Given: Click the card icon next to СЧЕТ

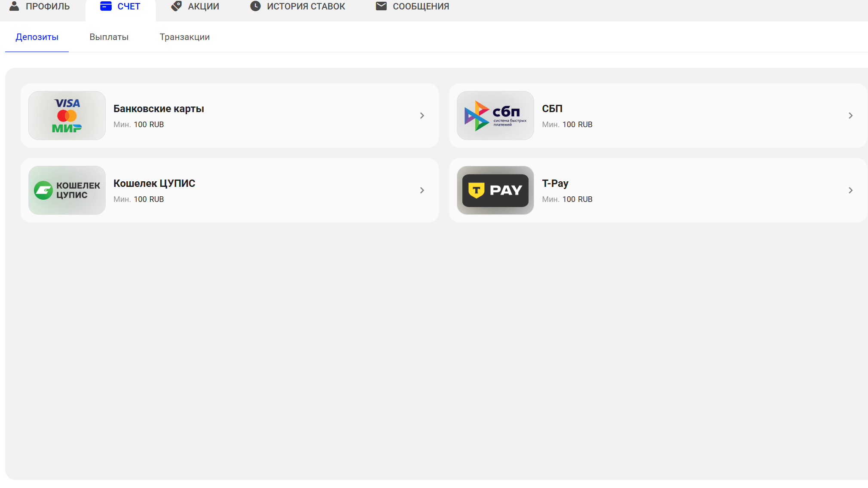Looking at the screenshot, I should coord(106,6).
